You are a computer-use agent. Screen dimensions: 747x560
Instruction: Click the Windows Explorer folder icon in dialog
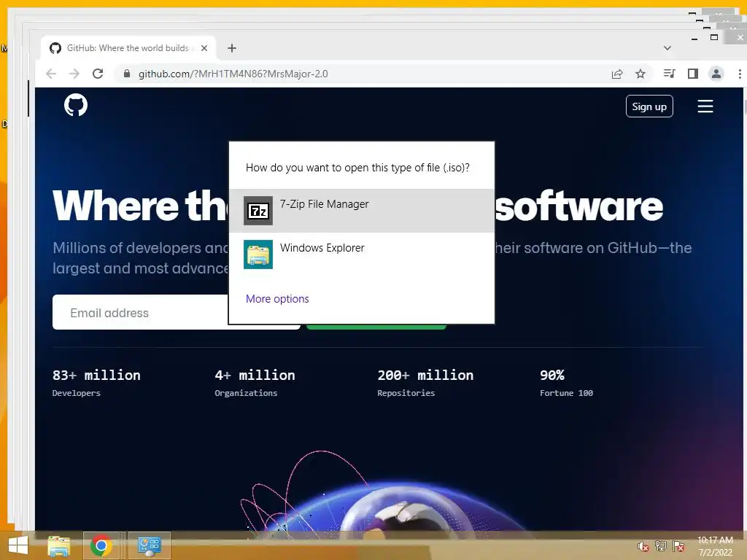tap(258, 254)
